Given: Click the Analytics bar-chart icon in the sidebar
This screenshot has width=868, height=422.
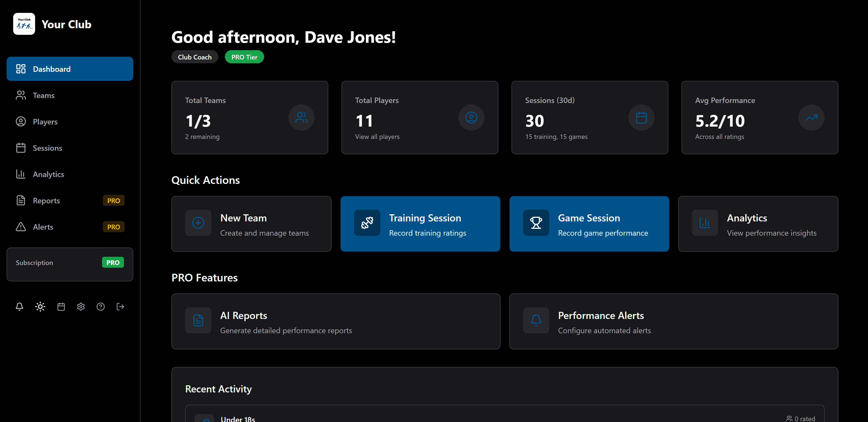Looking at the screenshot, I should coord(21,174).
